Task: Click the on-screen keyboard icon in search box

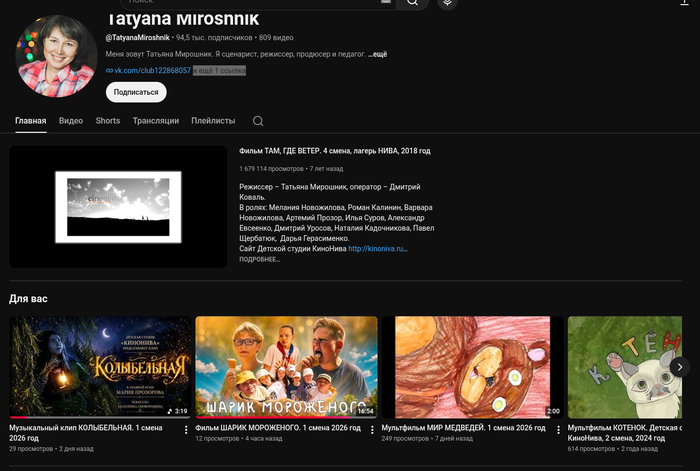Action: click(386, 2)
